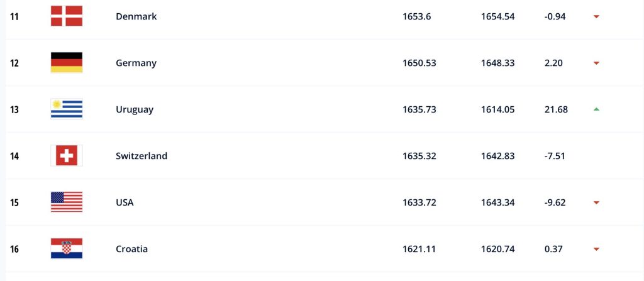
Task: Expand the Germany row with red arrow
Action: 596,63
